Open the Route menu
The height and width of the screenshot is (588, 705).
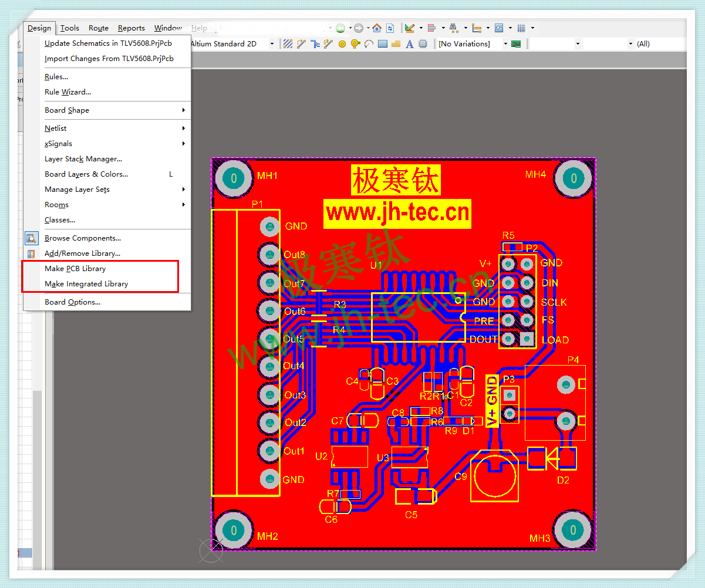click(x=99, y=28)
